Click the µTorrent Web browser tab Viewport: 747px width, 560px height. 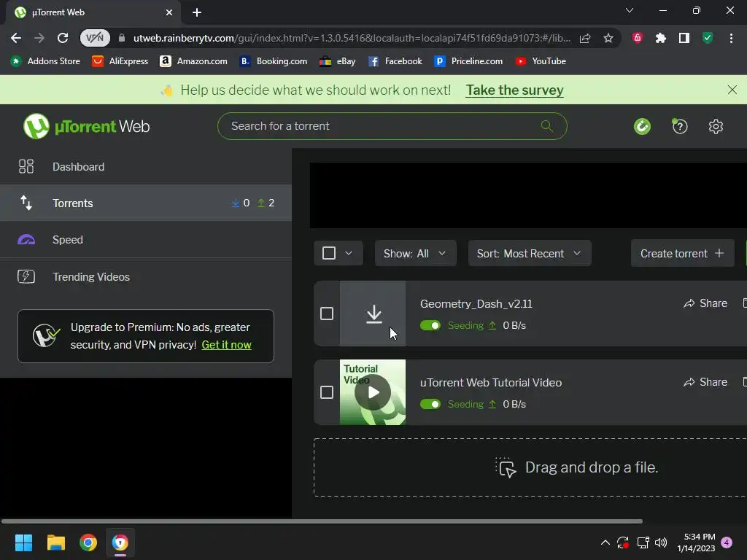[x=93, y=12]
